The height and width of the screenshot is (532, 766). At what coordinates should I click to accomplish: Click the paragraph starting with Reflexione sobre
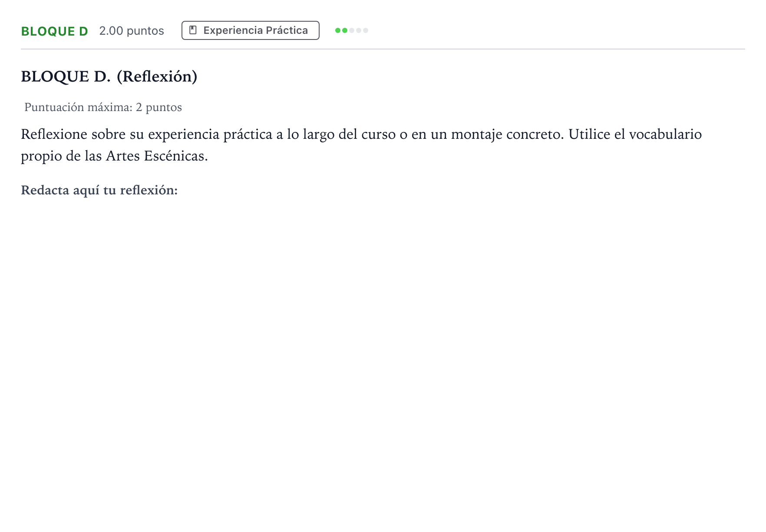pos(361,145)
